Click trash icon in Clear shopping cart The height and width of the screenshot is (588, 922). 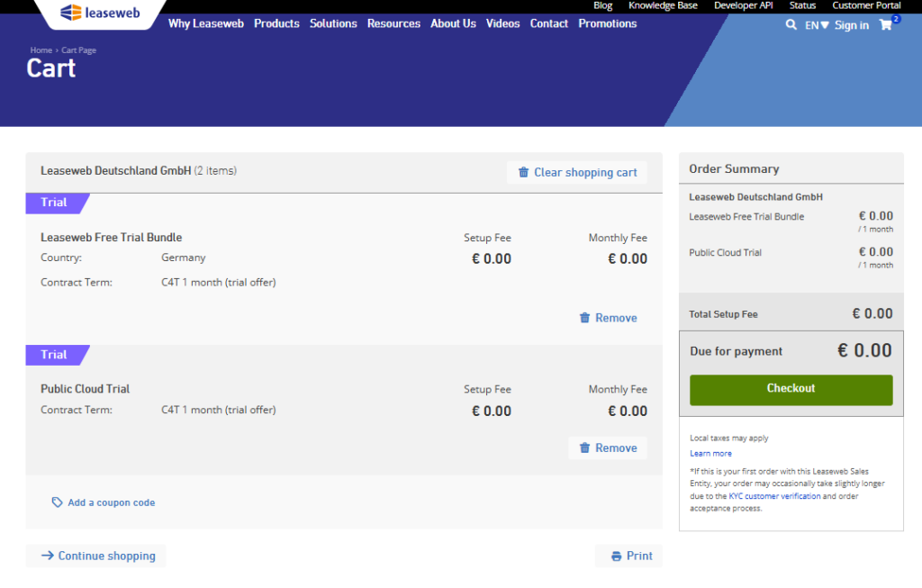523,172
